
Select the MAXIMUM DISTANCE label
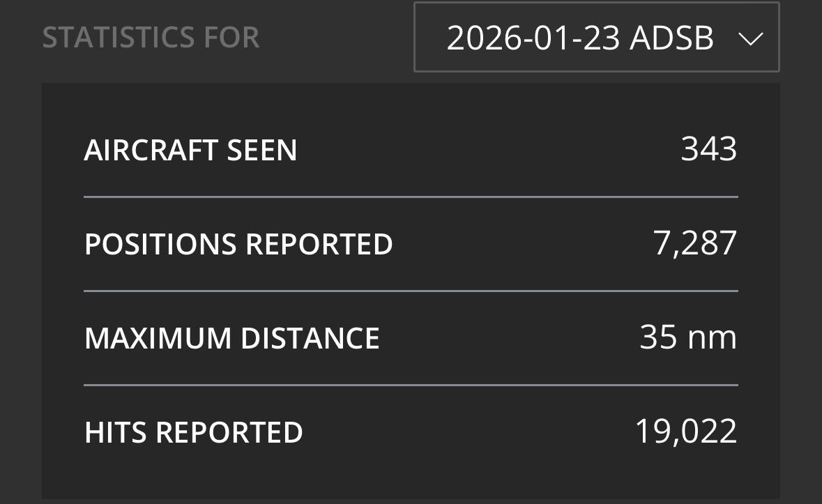231,339
